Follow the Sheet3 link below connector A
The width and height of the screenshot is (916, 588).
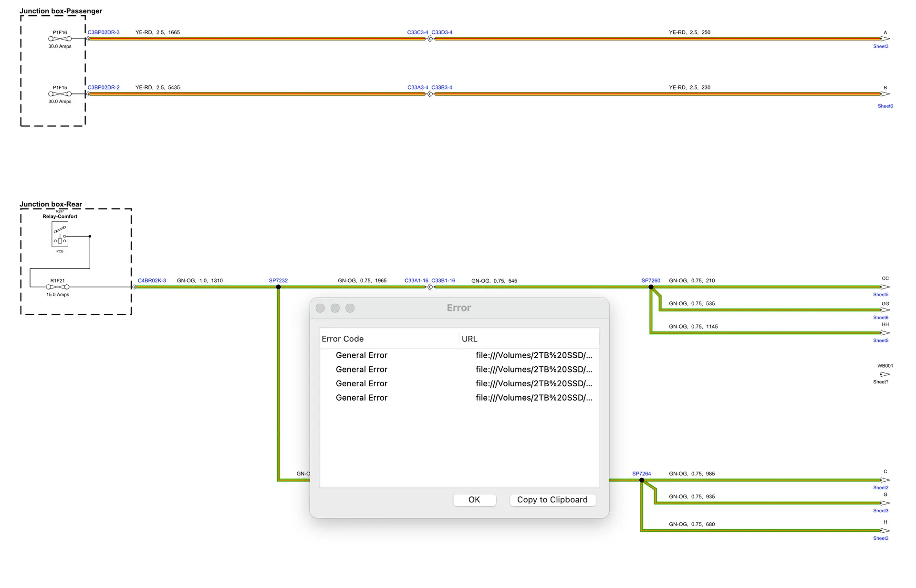pyautogui.click(x=881, y=46)
